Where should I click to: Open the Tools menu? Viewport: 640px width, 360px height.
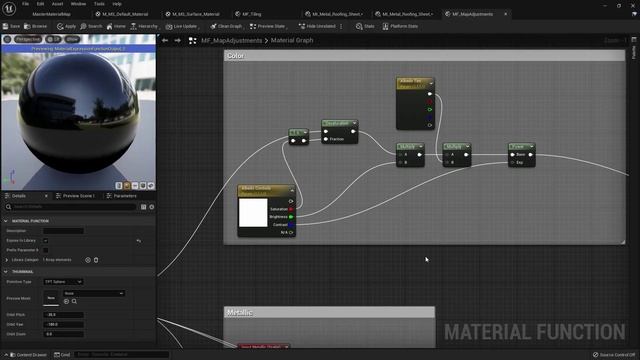click(99, 4)
